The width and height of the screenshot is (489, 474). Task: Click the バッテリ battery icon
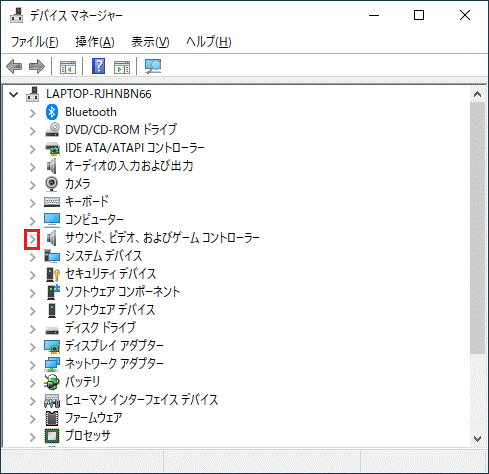[x=52, y=382]
